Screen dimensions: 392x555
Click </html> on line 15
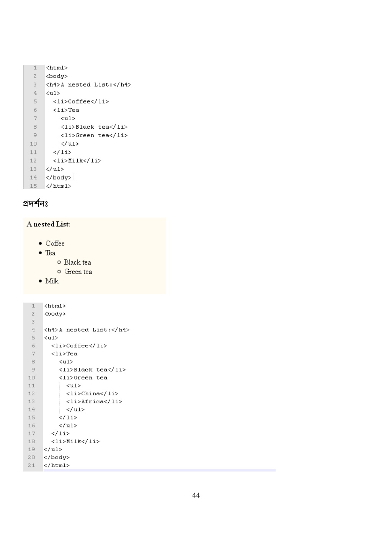tap(59, 186)
